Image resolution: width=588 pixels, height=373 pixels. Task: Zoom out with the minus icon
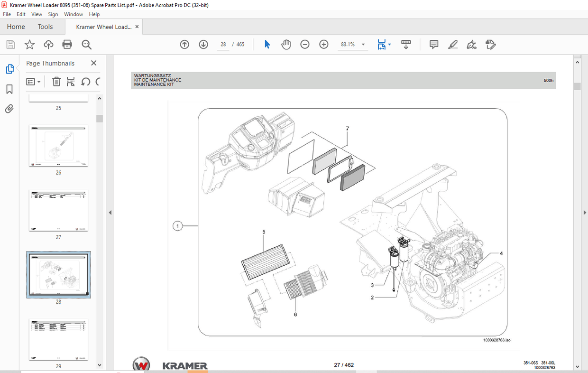(x=304, y=44)
